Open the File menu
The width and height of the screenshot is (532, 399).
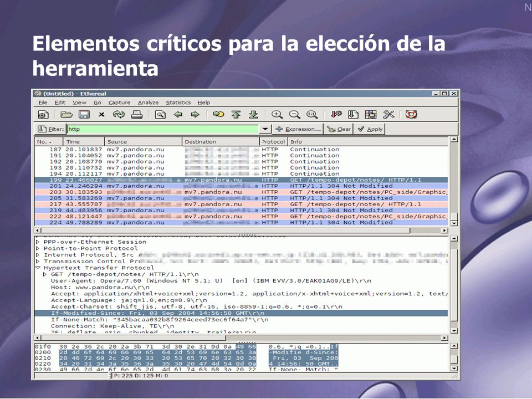43,103
